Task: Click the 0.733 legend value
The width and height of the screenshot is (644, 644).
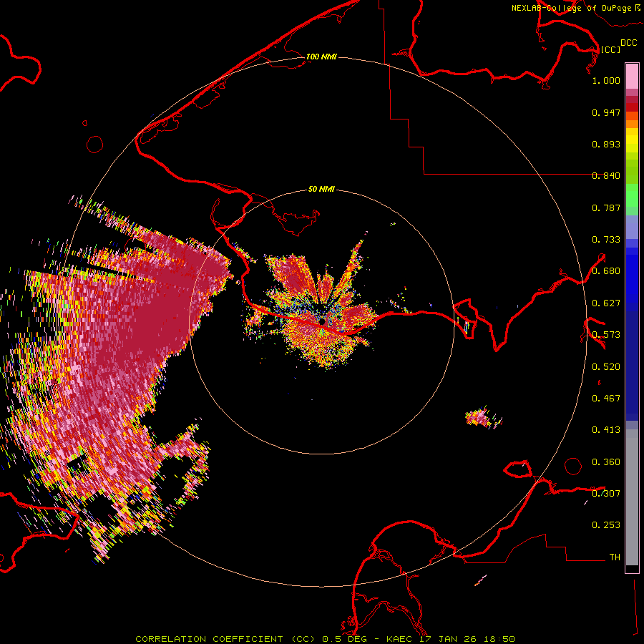Action: pos(606,240)
